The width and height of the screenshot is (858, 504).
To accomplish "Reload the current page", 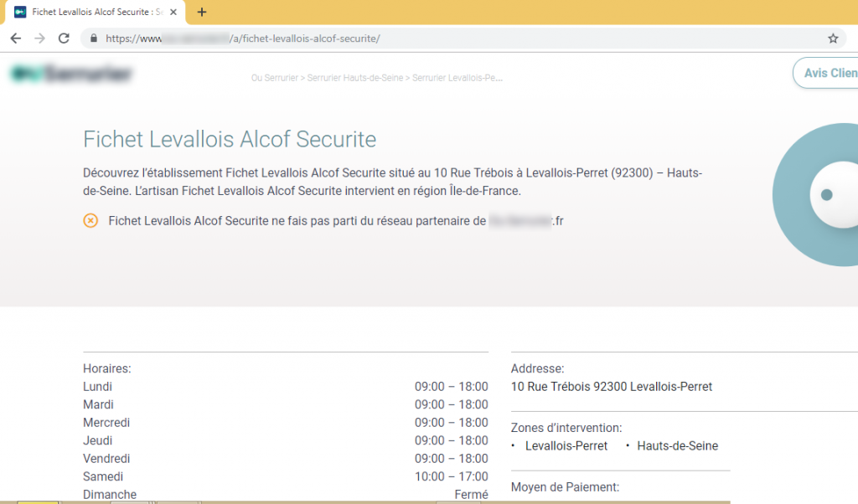I will pos(64,39).
